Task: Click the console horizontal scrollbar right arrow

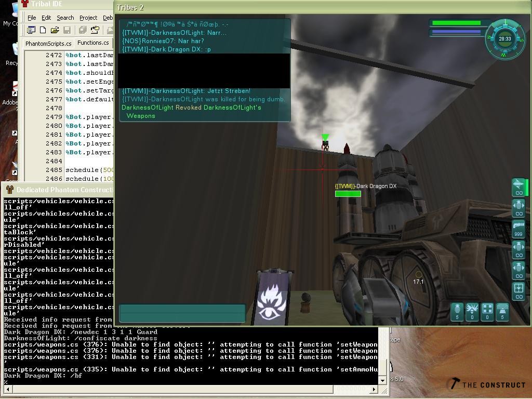Action: pos(374,389)
